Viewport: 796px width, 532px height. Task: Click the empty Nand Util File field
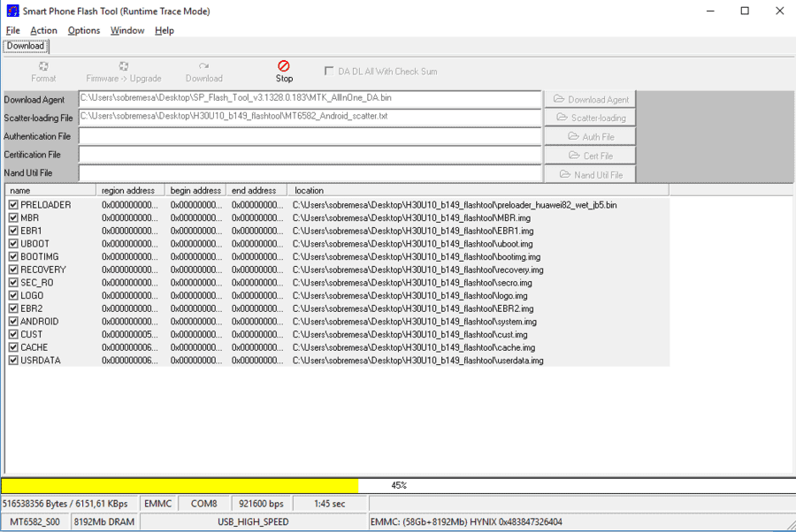click(x=310, y=173)
